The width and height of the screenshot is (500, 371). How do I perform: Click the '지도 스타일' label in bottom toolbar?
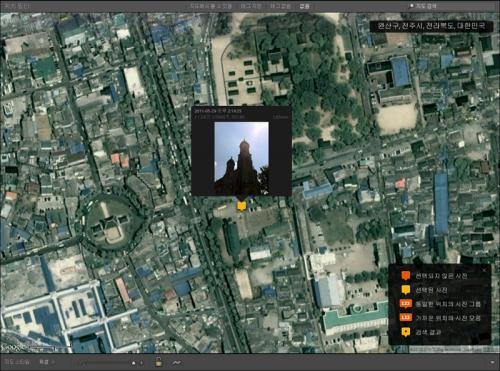tap(17, 362)
